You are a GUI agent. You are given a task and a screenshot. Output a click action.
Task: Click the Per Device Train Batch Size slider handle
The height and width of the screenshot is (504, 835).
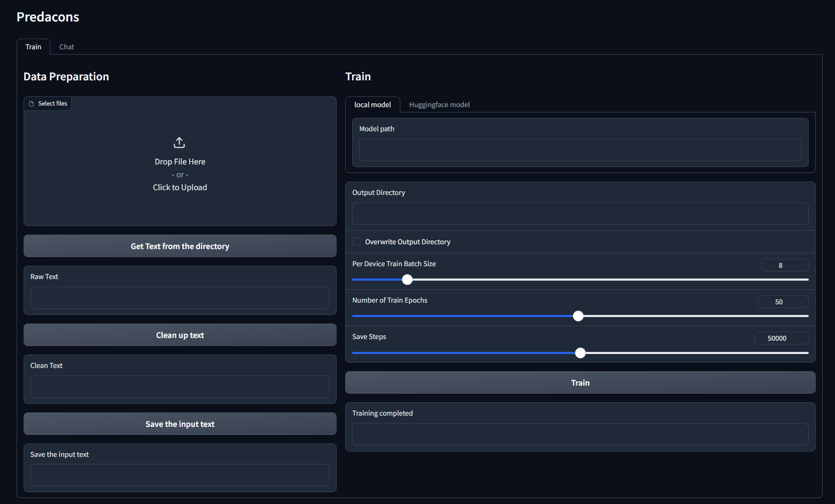coord(407,279)
